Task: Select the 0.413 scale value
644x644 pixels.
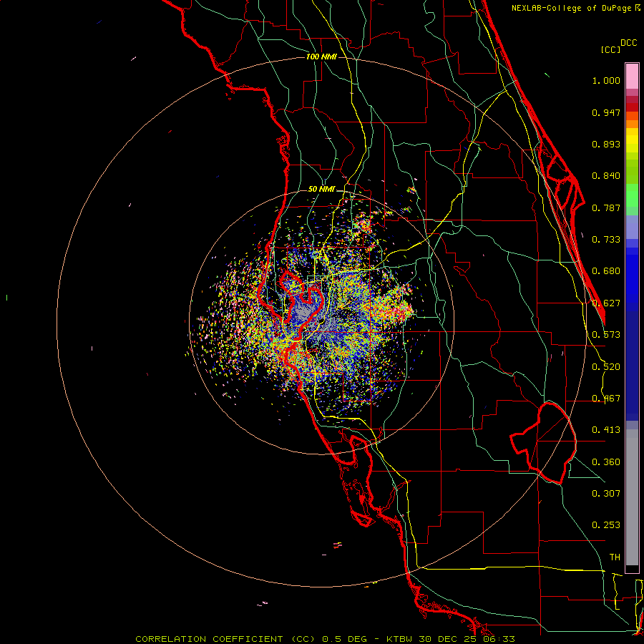Action: point(606,430)
